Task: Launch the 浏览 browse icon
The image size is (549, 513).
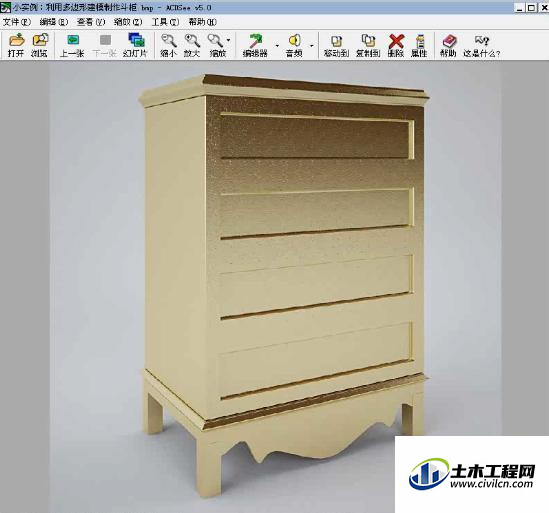Action: click(x=40, y=45)
